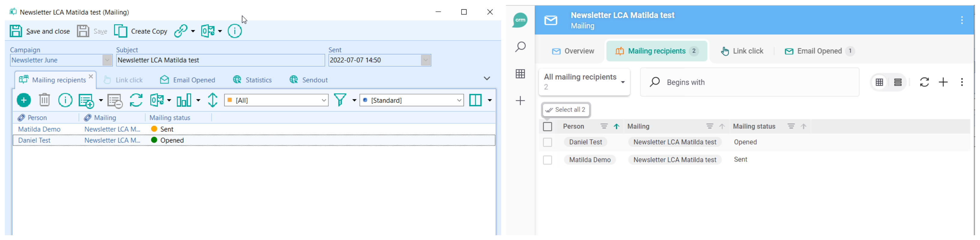Click the funnel filter icon
This screenshot has width=980, height=240.
[340, 100]
